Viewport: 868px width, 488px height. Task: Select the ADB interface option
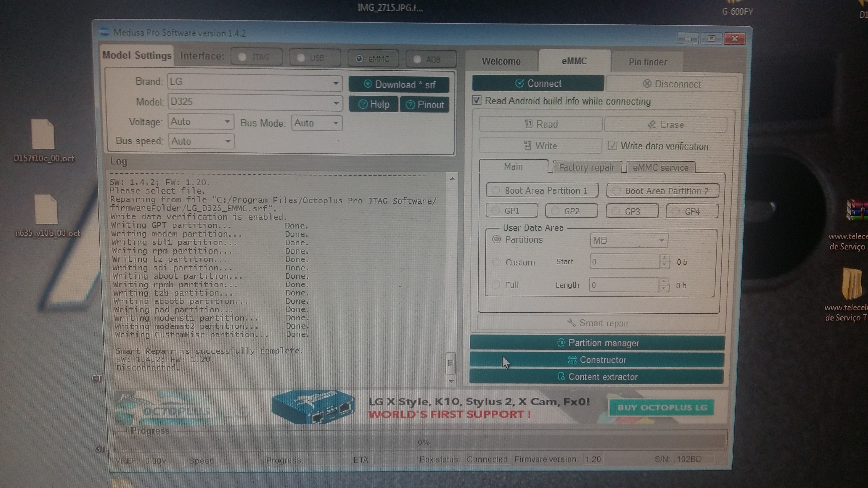[431, 59]
